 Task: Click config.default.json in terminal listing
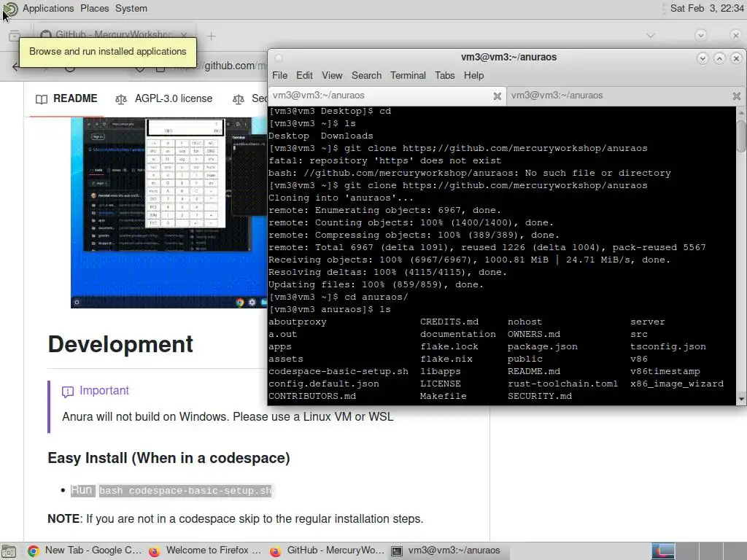point(323,384)
